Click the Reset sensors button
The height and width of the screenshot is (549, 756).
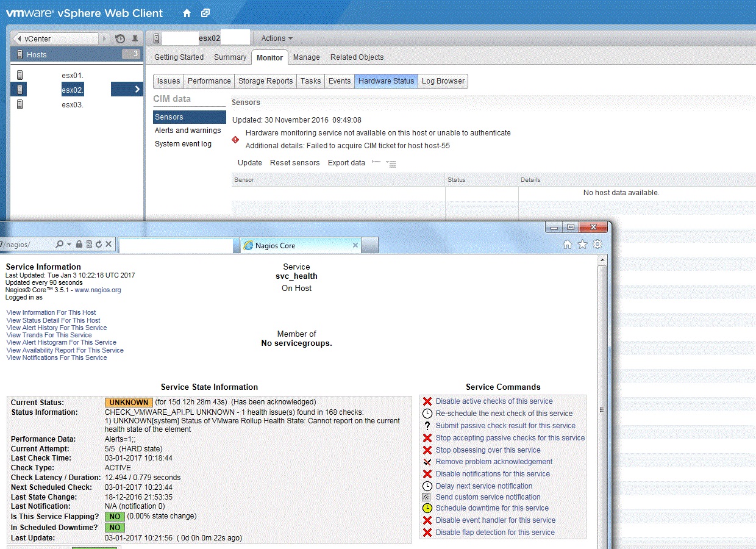coord(294,163)
